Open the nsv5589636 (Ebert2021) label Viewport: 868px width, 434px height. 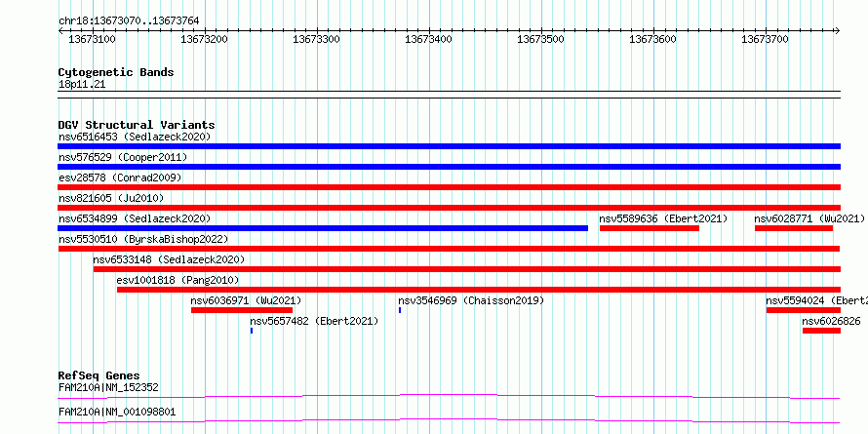click(663, 218)
